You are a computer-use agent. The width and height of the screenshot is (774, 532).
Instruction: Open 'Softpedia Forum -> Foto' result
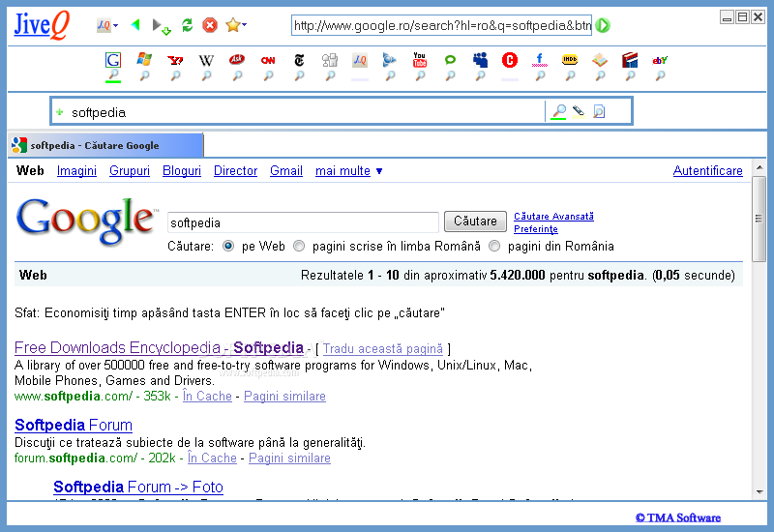(x=138, y=488)
